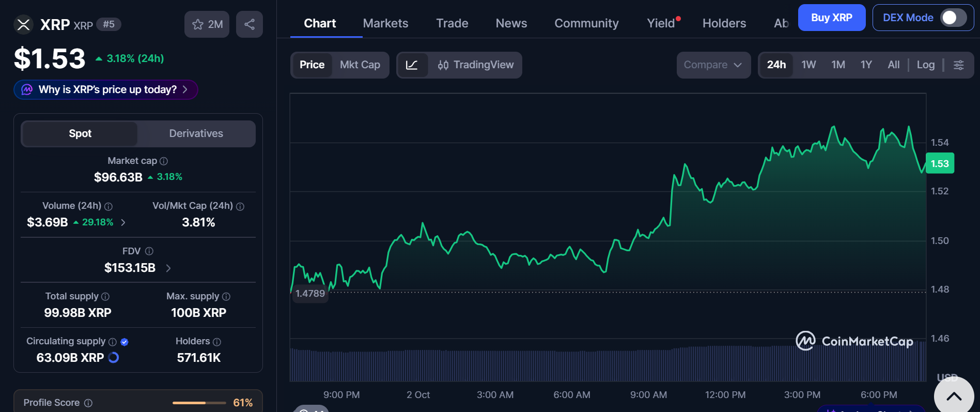Open the Trade tab

[452, 23]
